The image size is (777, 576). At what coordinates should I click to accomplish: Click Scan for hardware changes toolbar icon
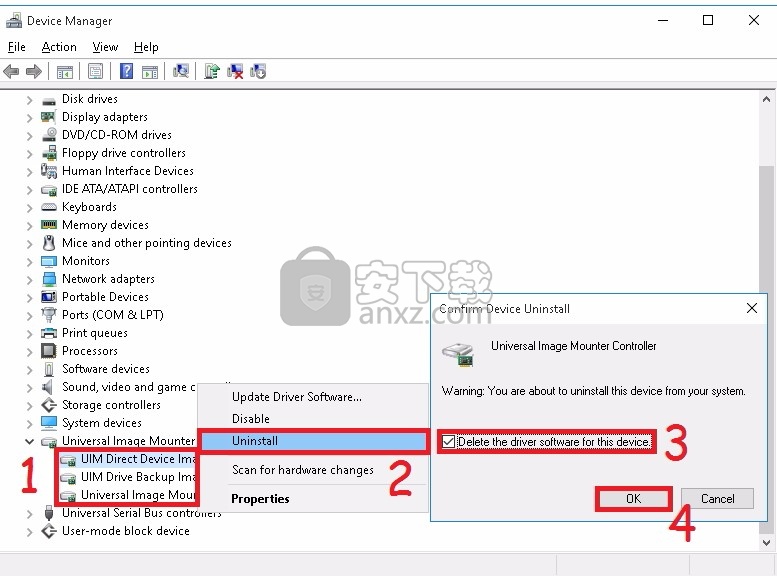pos(180,71)
